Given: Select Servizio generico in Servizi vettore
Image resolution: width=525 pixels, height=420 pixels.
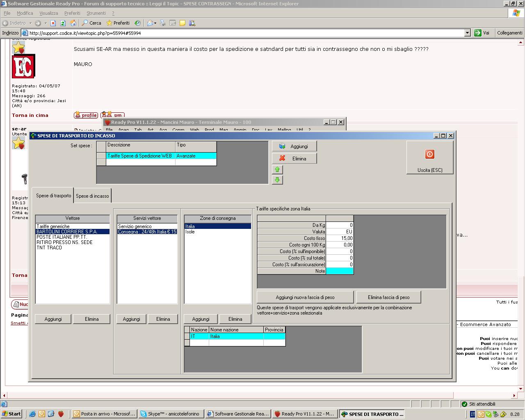Looking at the screenshot, I should [147, 226].
